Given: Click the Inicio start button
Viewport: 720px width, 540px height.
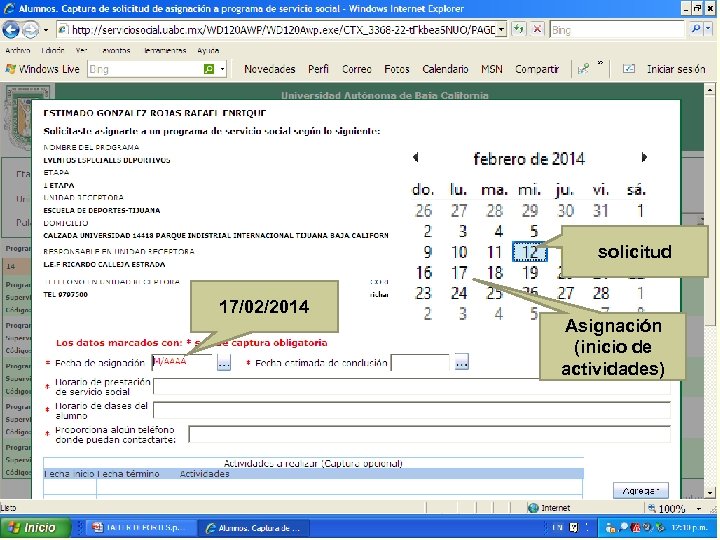Looking at the screenshot, I should [35, 528].
